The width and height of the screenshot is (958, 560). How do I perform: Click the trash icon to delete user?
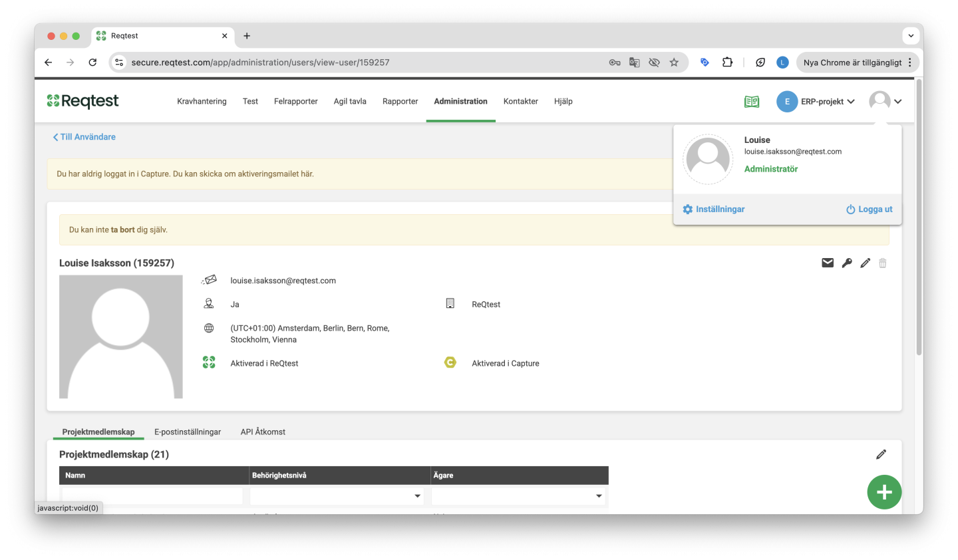pyautogui.click(x=883, y=263)
